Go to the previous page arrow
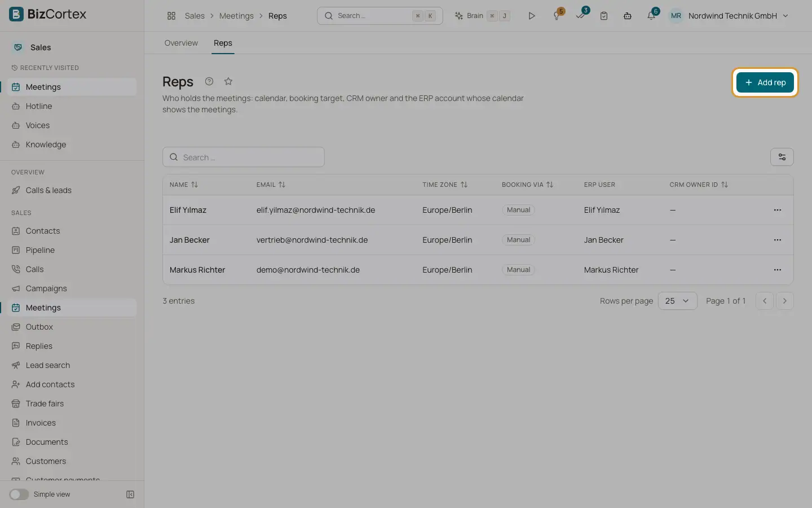812x508 pixels. (x=764, y=301)
